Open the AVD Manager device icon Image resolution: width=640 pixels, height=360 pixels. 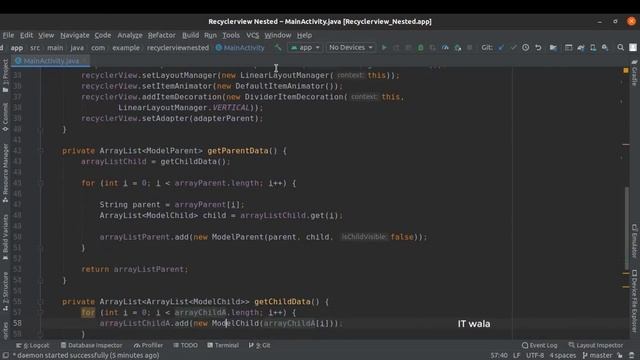point(593,47)
